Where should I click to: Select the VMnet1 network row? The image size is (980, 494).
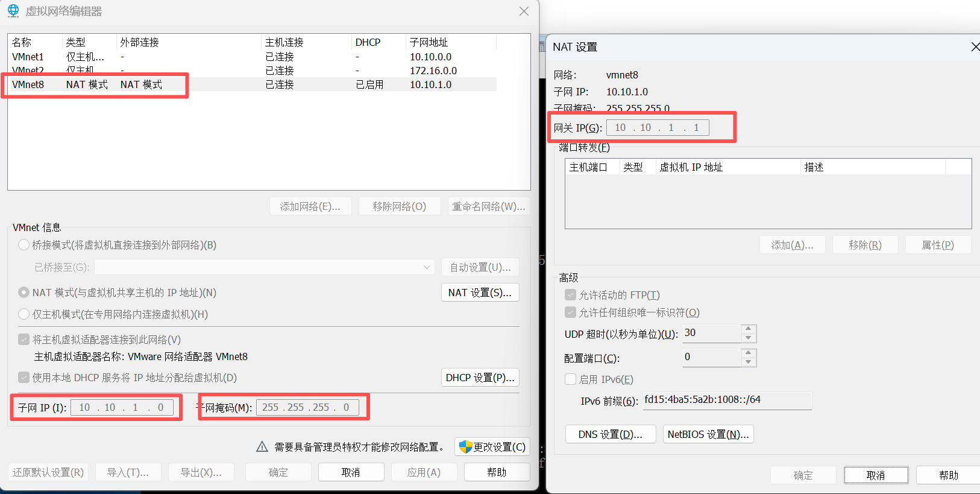click(x=252, y=57)
